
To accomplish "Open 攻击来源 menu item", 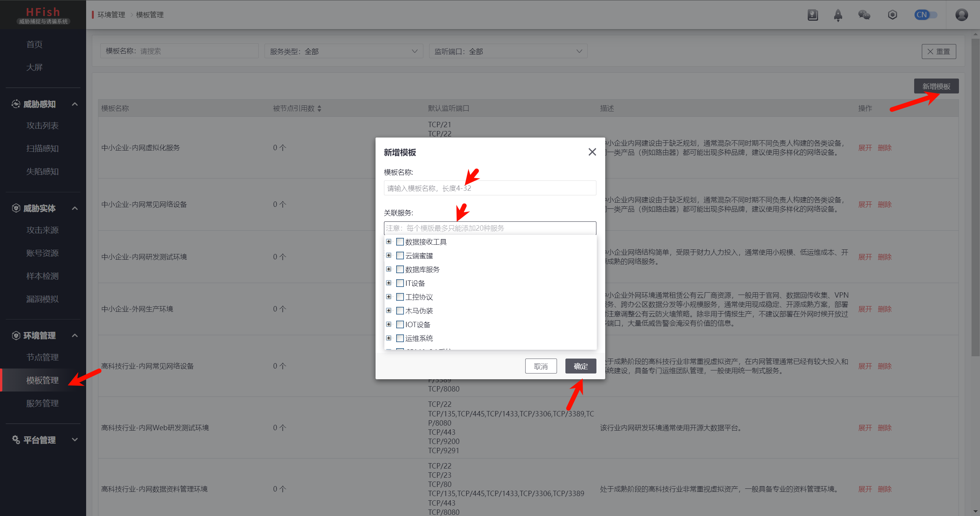I will (x=43, y=230).
